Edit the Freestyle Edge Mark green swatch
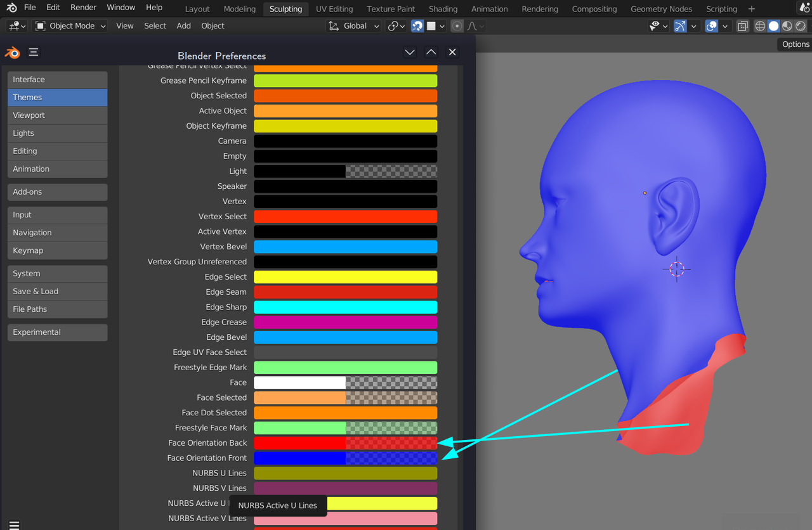The width and height of the screenshot is (812, 530). [346, 368]
